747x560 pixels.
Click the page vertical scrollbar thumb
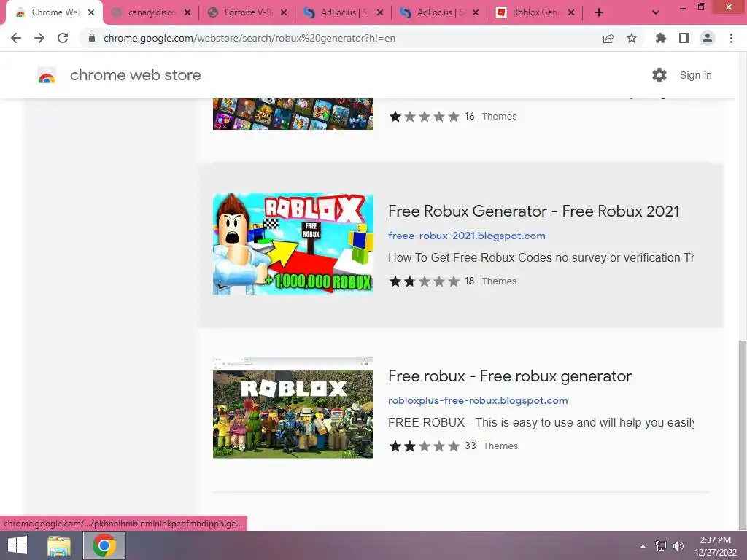tap(742, 433)
